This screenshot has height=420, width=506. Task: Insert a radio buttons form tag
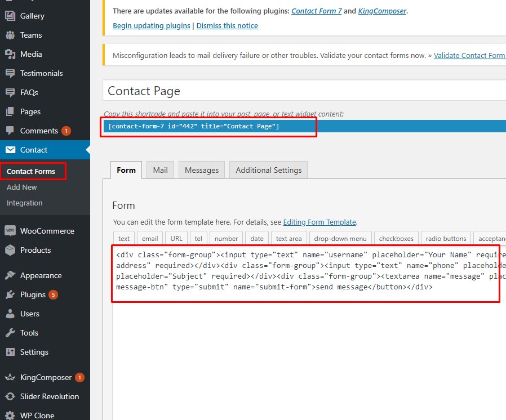pos(446,239)
